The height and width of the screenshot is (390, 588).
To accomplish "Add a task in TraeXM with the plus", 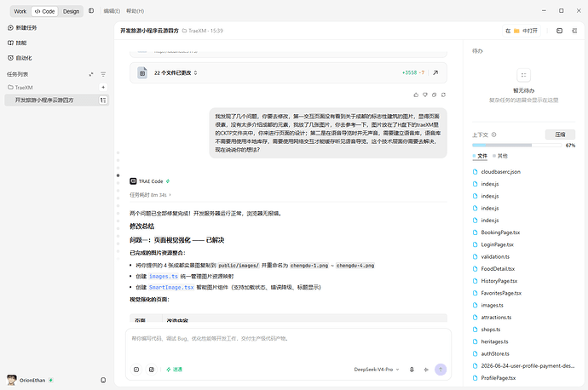I will click(x=103, y=88).
